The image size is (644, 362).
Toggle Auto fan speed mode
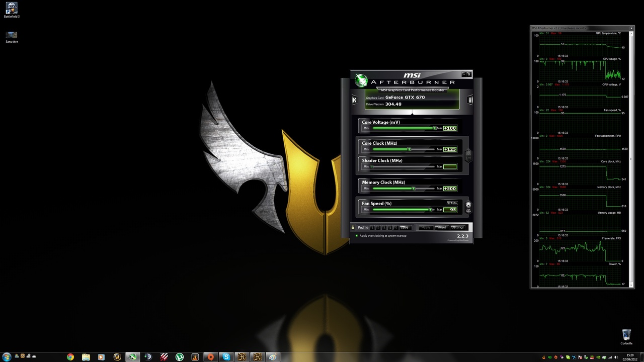pos(452,203)
